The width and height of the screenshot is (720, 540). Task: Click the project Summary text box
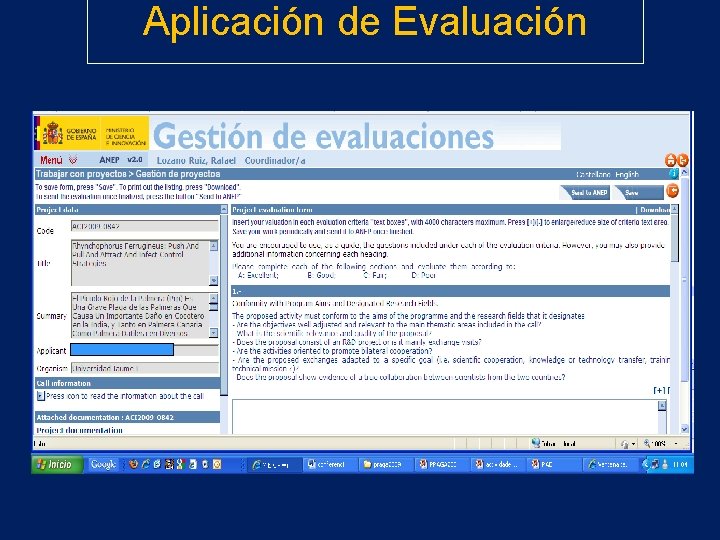[x=140, y=315]
